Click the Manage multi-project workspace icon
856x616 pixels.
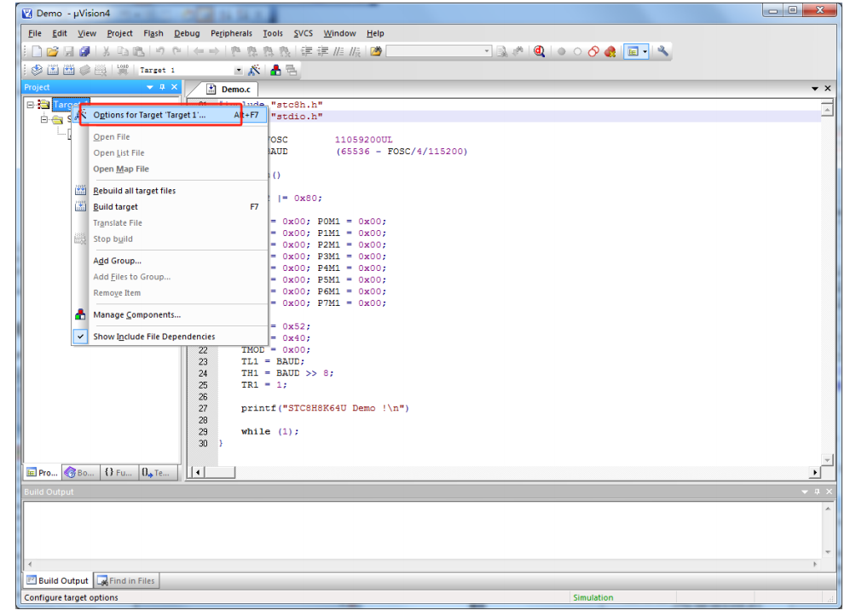[x=292, y=70]
